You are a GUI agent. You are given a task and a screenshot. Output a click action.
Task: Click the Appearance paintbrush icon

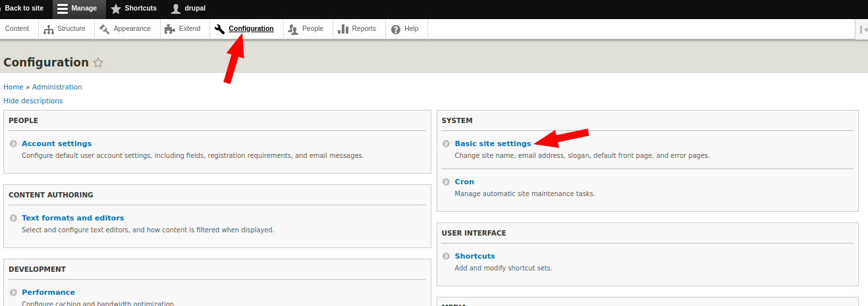(x=105, y=29)
